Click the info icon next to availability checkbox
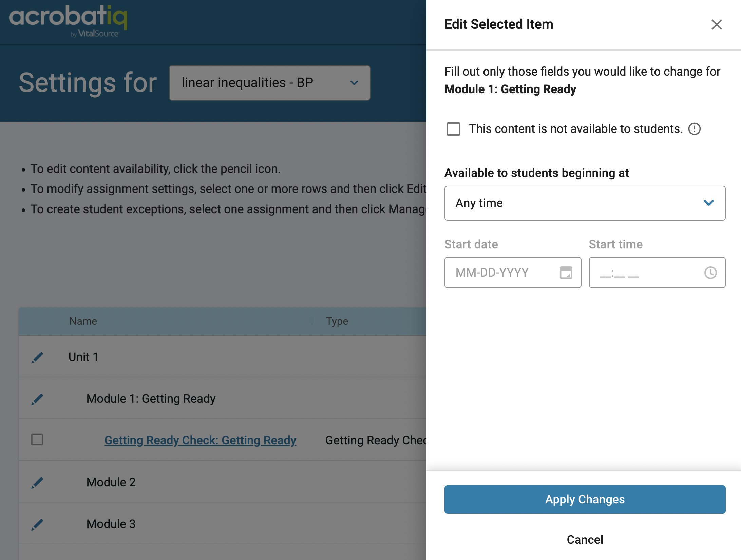The height and width of the screenshot is (560, 741). [694, 129]
